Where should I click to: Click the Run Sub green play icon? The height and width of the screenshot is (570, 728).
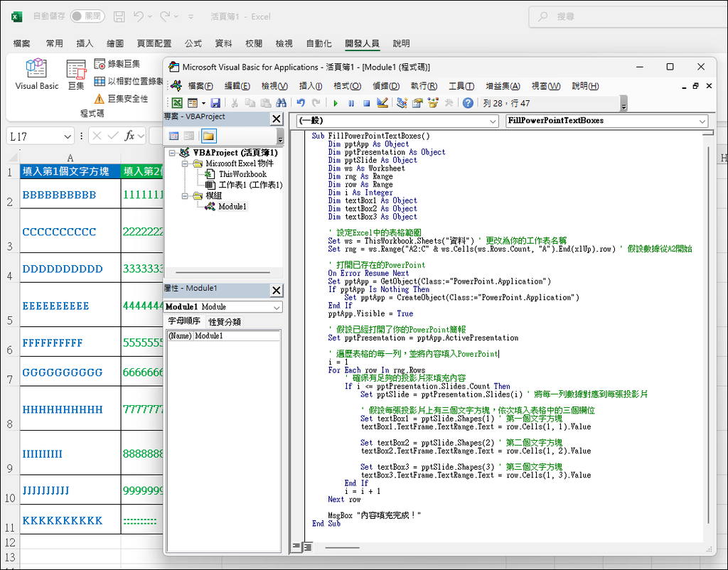coord(336,103)
